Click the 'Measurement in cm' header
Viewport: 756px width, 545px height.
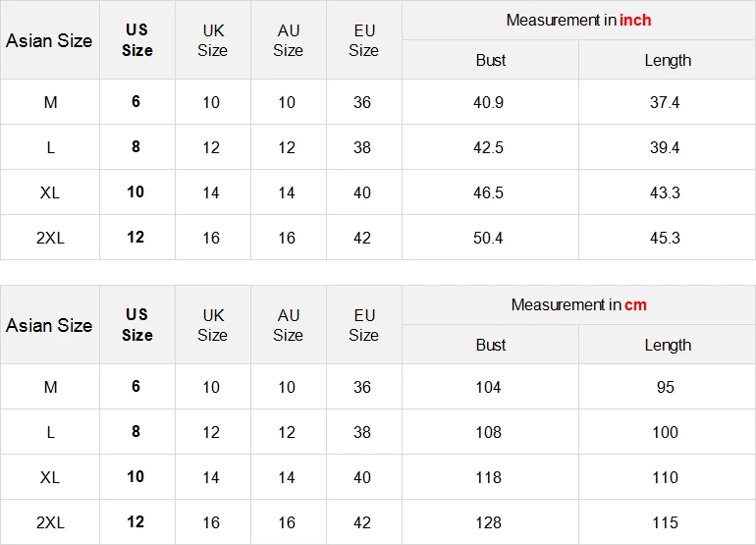(x=578, y=305)
